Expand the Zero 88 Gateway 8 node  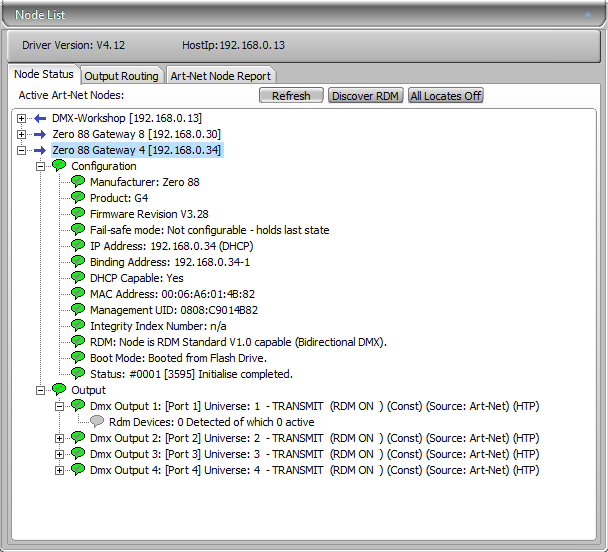(x=22, y=135)
